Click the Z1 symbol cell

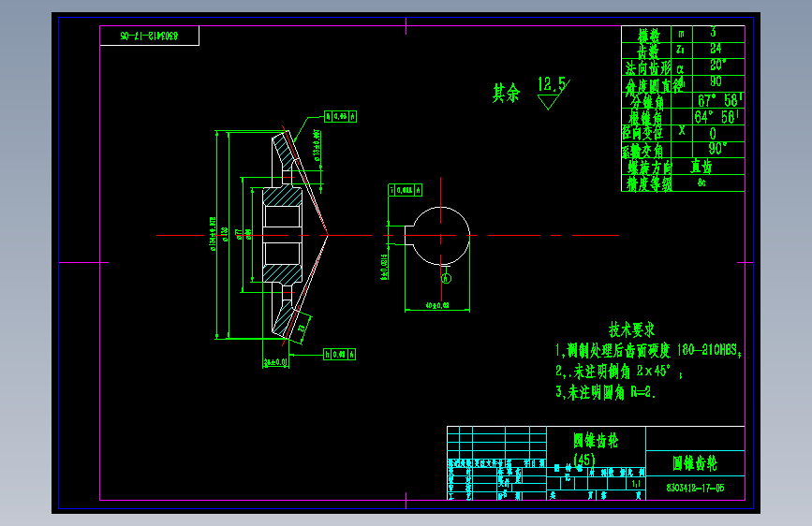[x=680, y=50]
